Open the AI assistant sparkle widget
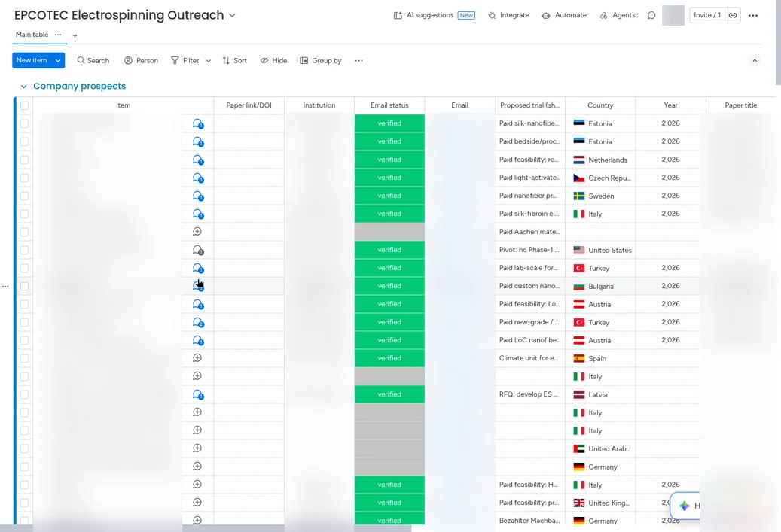The width and height of the screenshot is (781, 532). tap(685, 506)
